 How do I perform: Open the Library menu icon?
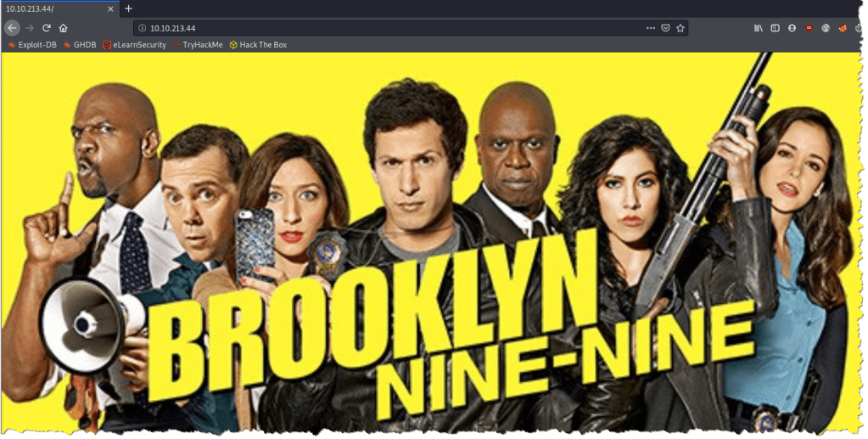pyautogui.click(x=759, y=28)
